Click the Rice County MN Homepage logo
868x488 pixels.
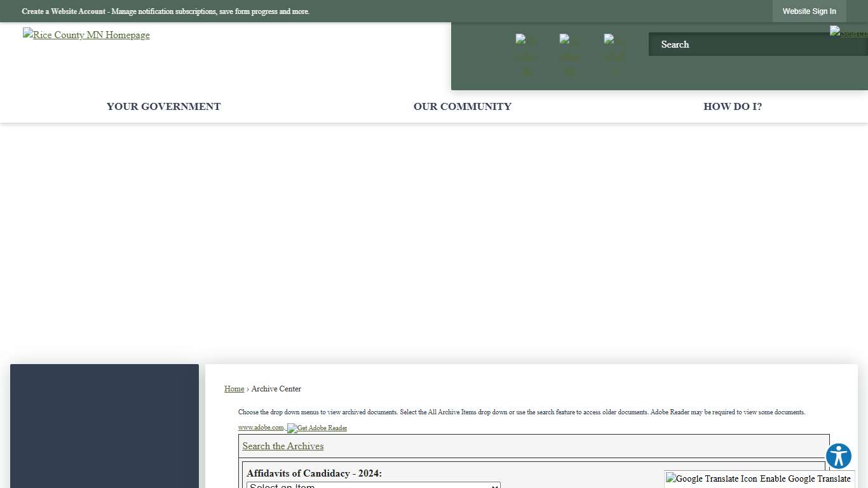click(x=86, y=35)
